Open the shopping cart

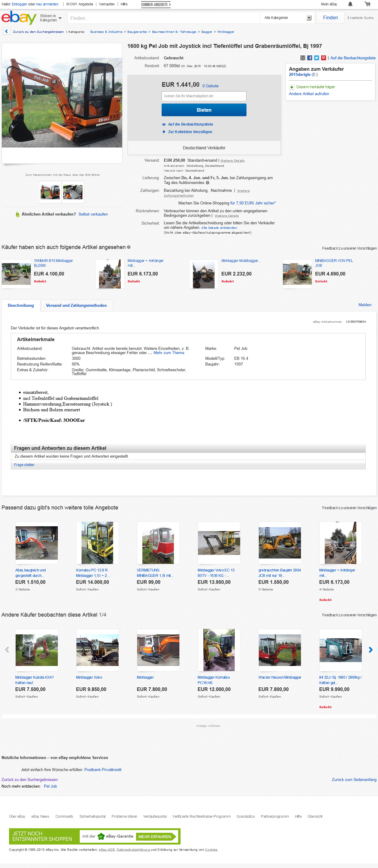pos(367,4)
